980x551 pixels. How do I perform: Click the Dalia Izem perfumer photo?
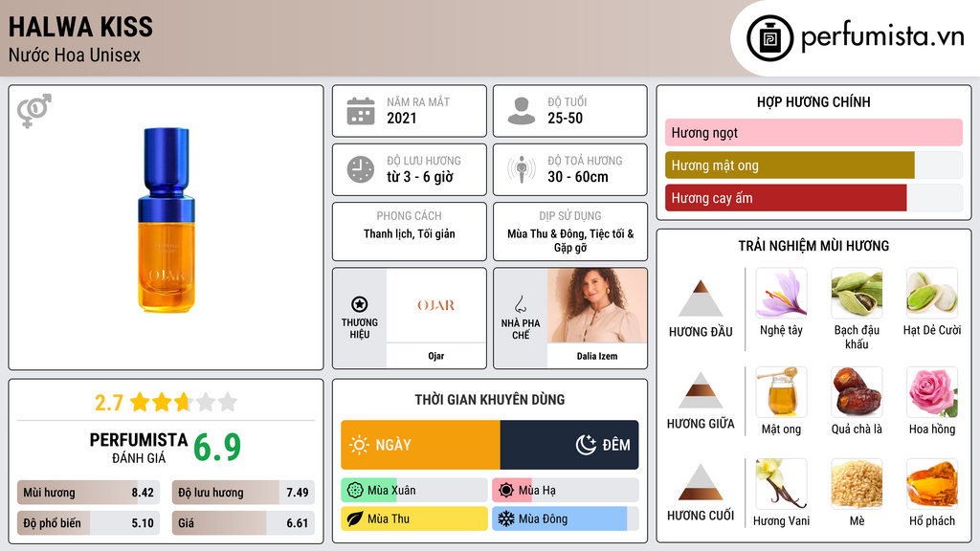click(597, 305)
